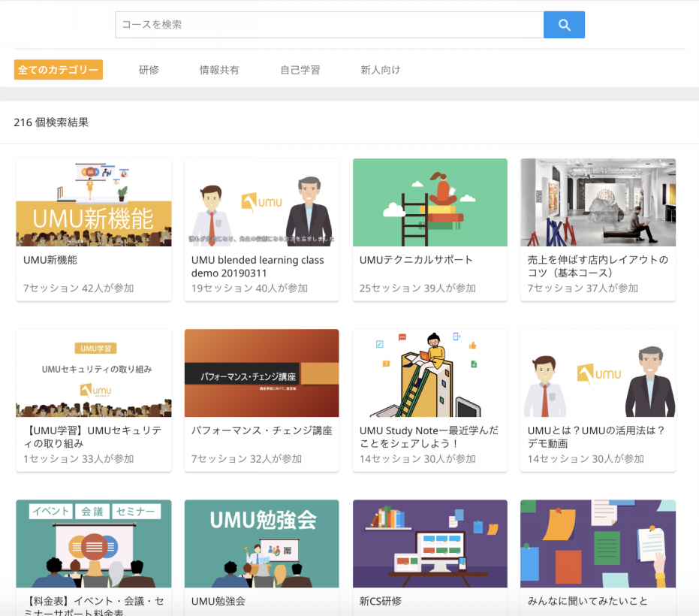
Task: Click the 25セッション 39人が参加 text
Action: click(417, 288)
